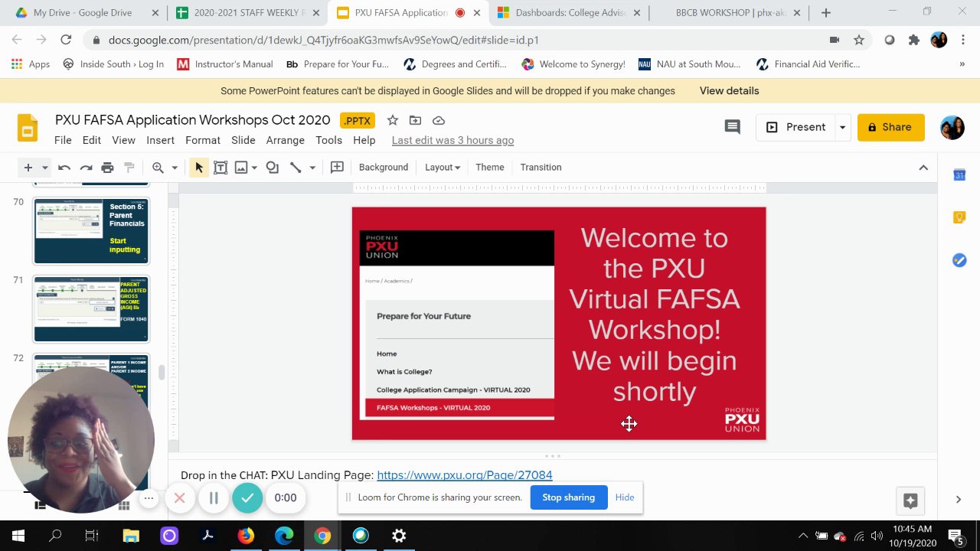Reload the page in Chrome
Screen dimensions: 980x551
(66, 40)
